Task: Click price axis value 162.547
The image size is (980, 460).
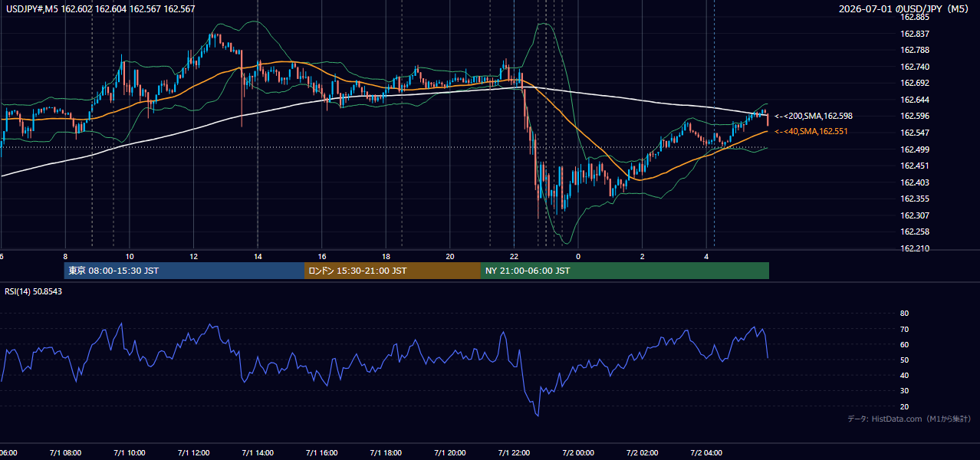Action: point(914,133)
